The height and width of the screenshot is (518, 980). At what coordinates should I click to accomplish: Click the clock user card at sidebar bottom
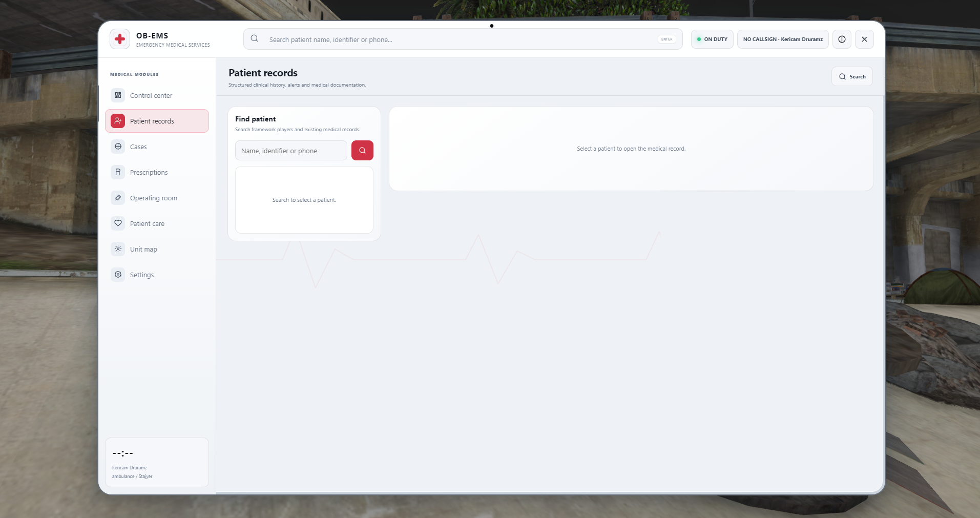[x=157, y=462]
